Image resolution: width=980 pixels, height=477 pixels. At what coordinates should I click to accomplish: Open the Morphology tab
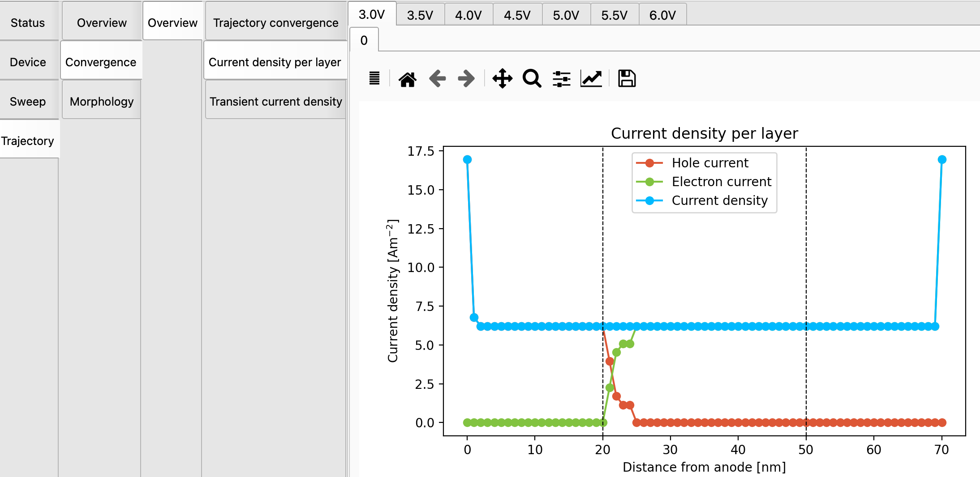pos(102,102)
